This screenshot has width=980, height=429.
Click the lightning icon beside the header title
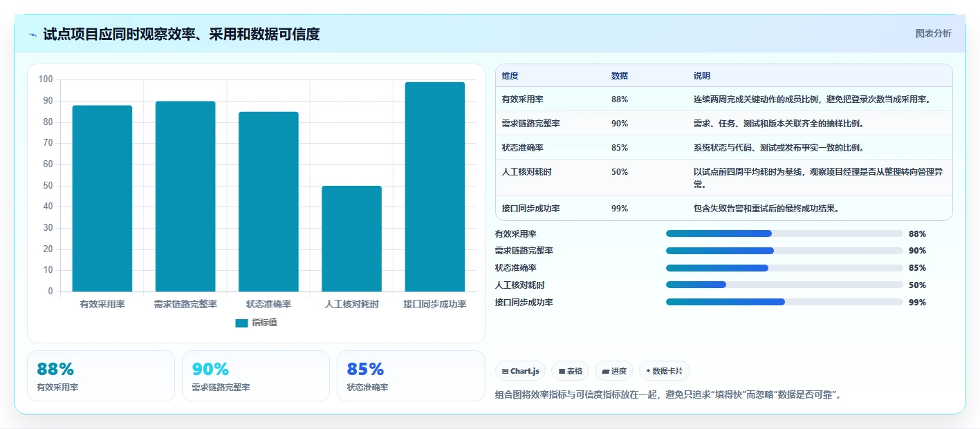click(33, 35)
